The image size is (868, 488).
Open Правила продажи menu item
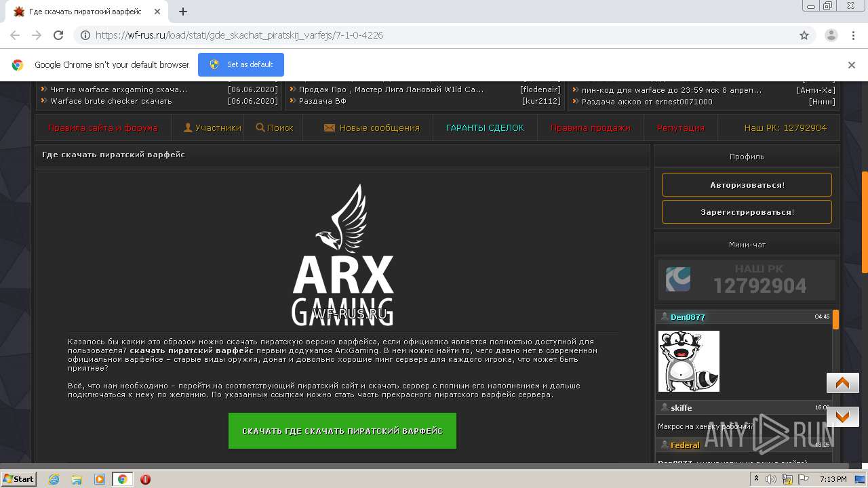(590, 127)
